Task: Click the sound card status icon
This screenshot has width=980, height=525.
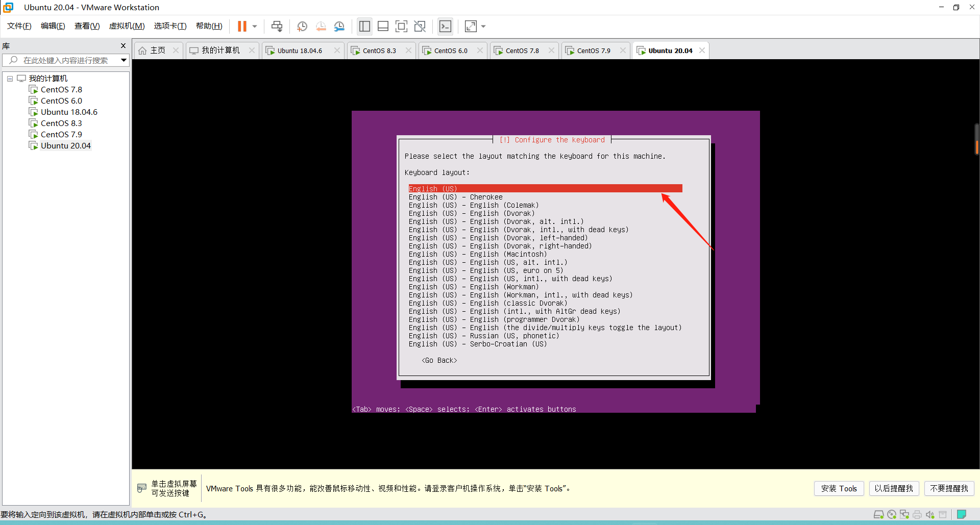Action: (930, 514)
